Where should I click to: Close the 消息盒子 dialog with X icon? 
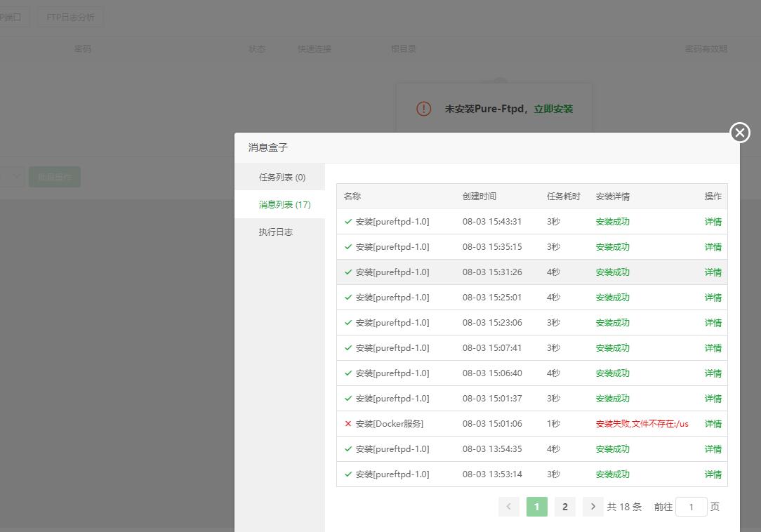(740, 133)
